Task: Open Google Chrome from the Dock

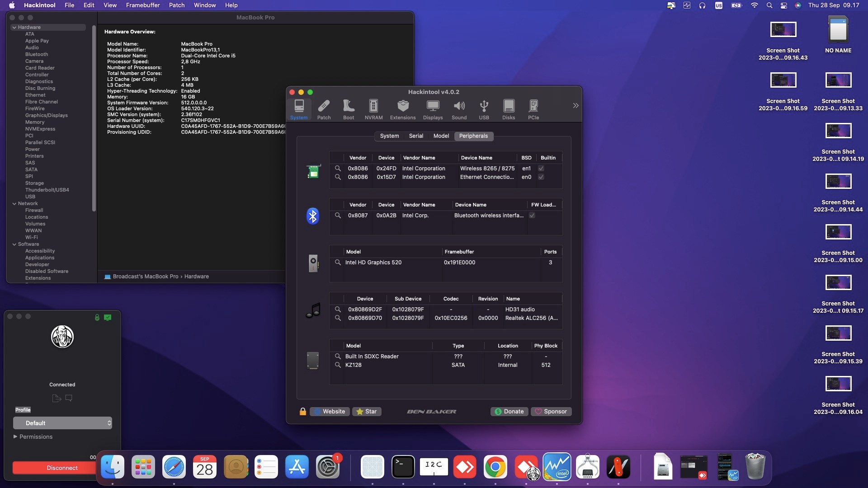Action: coord(495,467)
